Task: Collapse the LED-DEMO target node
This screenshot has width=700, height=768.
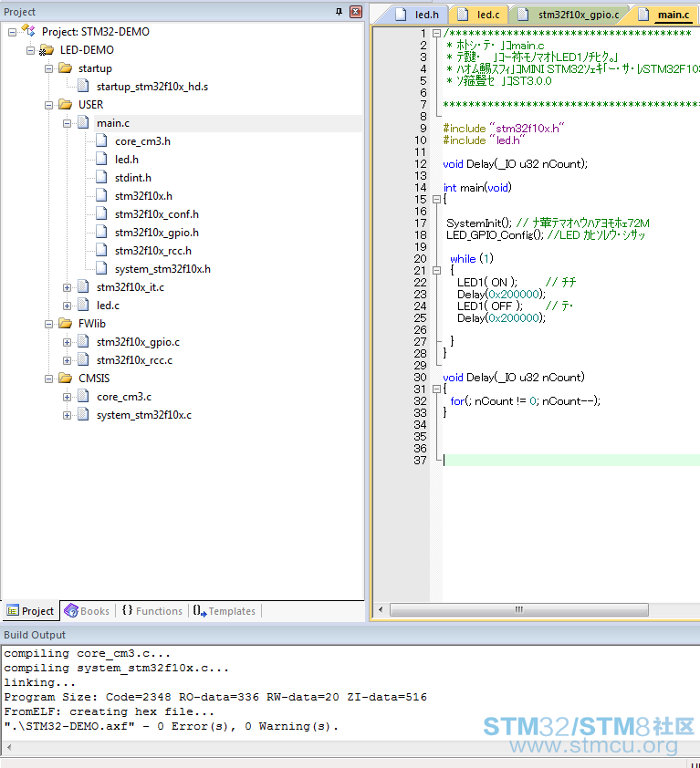Action: [x=30, y=50]
